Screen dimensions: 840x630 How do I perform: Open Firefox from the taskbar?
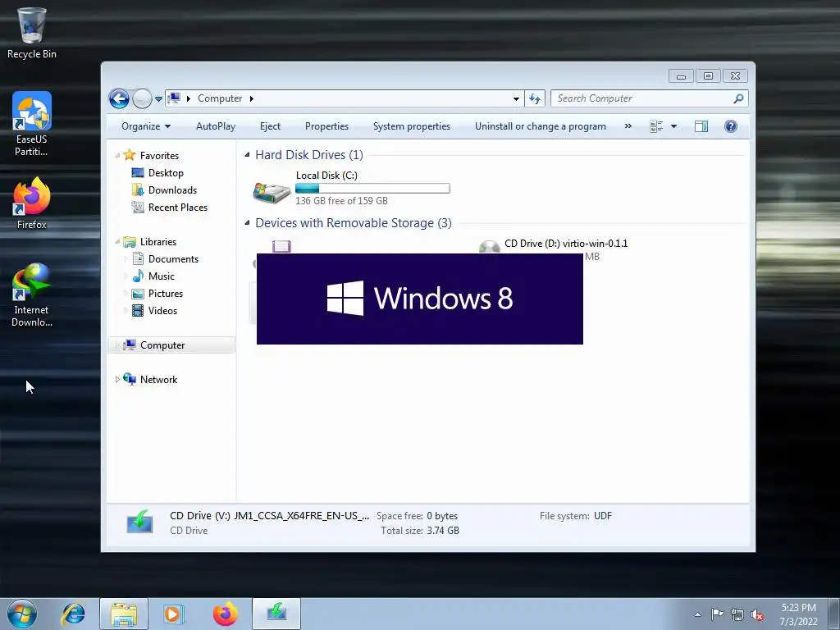point(225,614)
